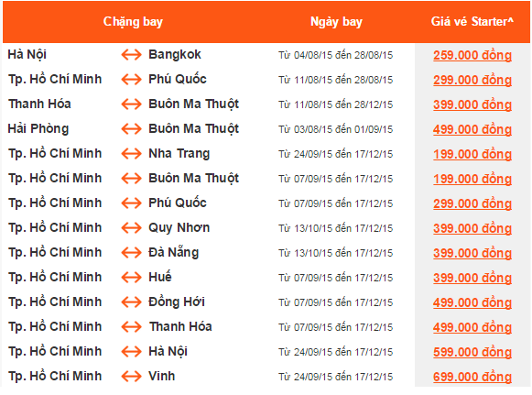
Task: Click the Thanh Hóa origin city in third row
Action: point(39,104)
